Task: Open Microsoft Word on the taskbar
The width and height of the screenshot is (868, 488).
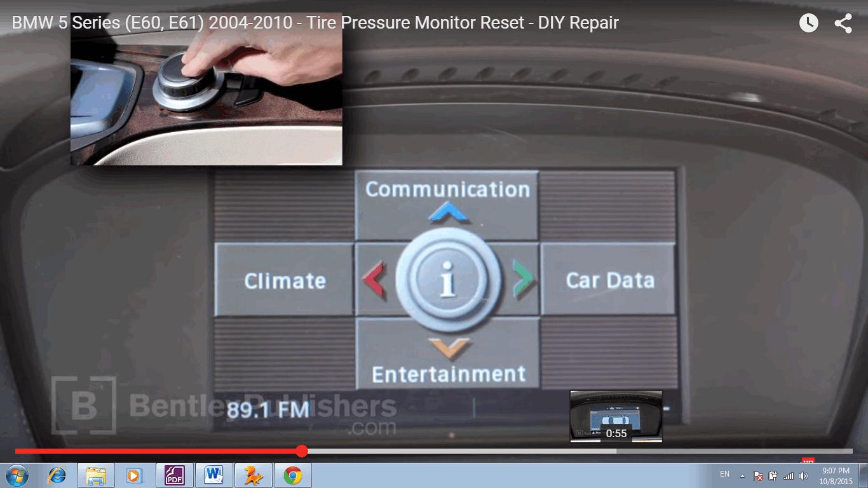Action: (x=214, y=475)
